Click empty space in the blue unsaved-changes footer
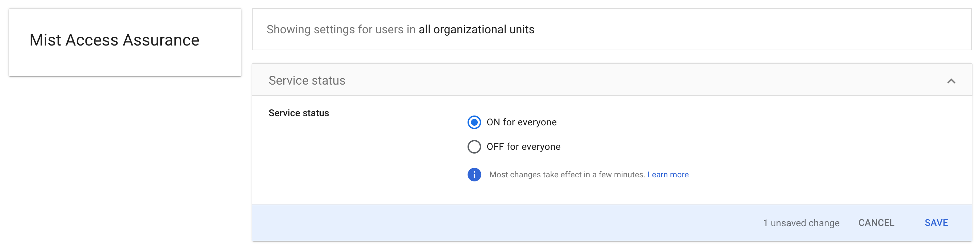Screen dimensions: 980x248 (x=494, y=223)
